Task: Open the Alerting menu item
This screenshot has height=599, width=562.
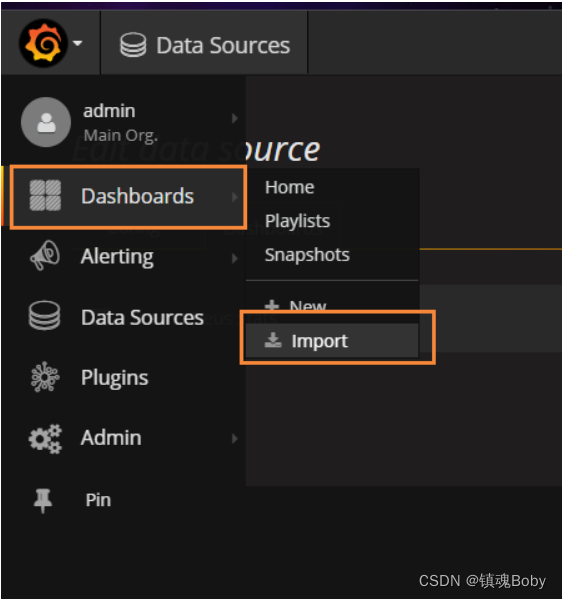Action: [x=117, y=257]
